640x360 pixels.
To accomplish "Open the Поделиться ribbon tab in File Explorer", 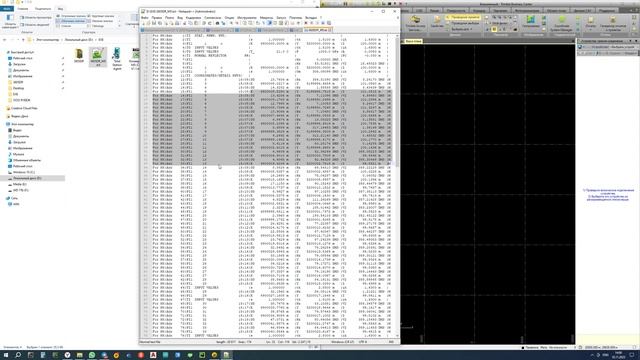I will [43, 9].
